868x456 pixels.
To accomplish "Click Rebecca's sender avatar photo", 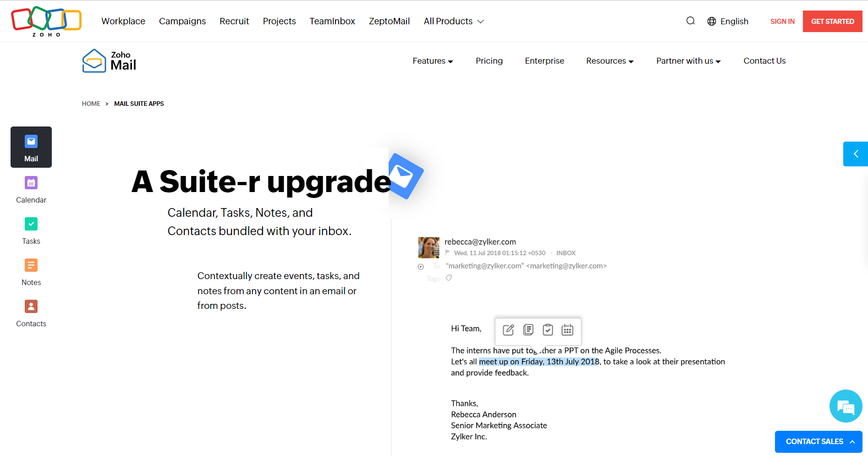I will 429,247.
